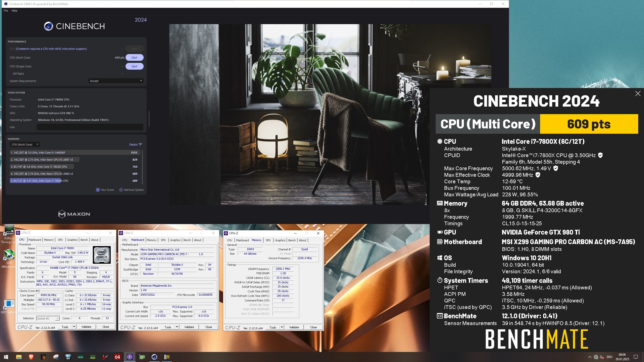Screen dimensions: 644x362
Task: Open System Requirements Accept dropdown
Action: pyautogui.click(x=116, y=81)
